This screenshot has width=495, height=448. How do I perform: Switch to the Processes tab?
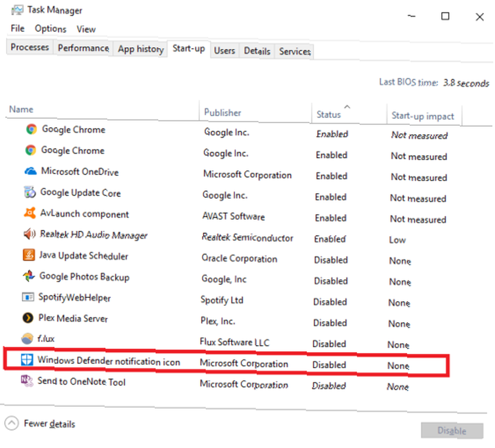tap(30, 47)
